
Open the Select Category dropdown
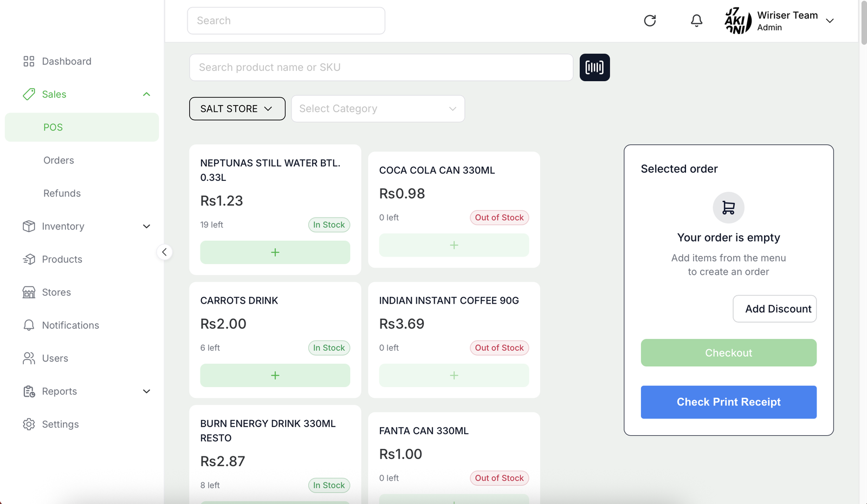click(x=378, y=109)
